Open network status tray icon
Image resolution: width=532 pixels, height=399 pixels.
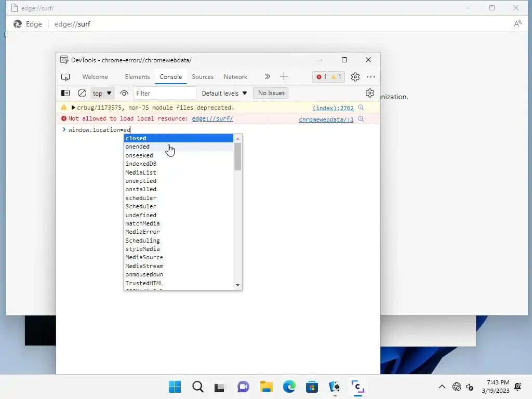457,387
